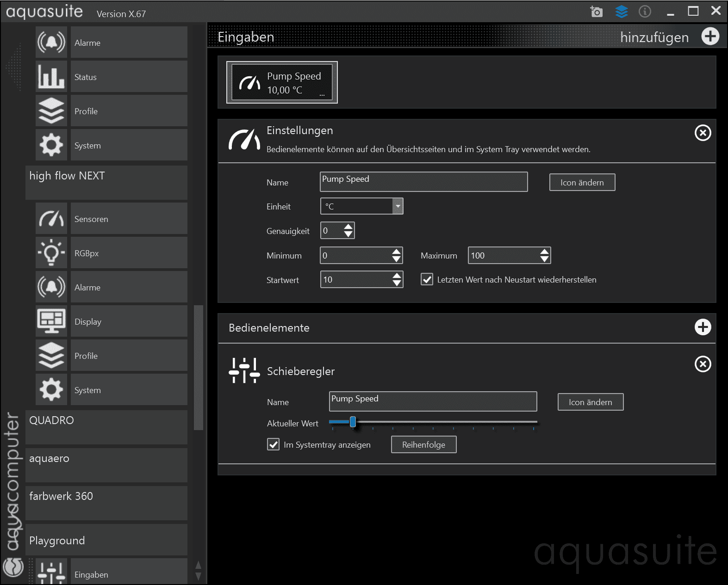Open the Status menu entry
The height and width of the screenshot is (585, 728).
129,77
